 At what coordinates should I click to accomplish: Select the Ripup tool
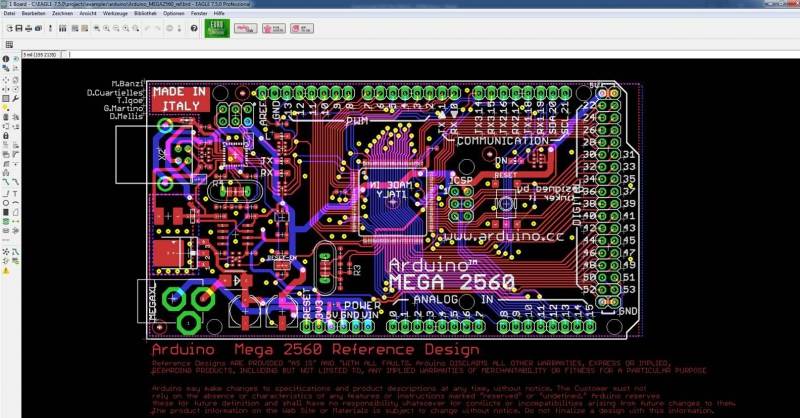(x=15, y=181)
